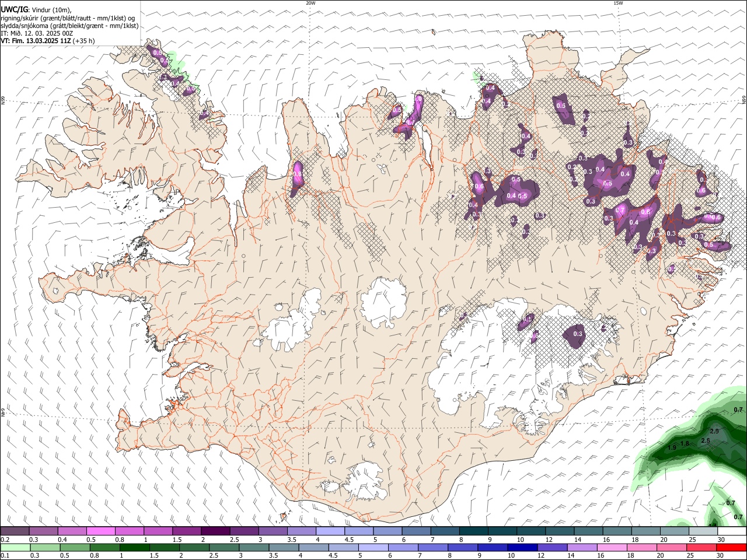Select the darkest green lower swatch starting at 1
Image resolution: width=747 pixels, height=560 pixels.
[x=135, y=547]
